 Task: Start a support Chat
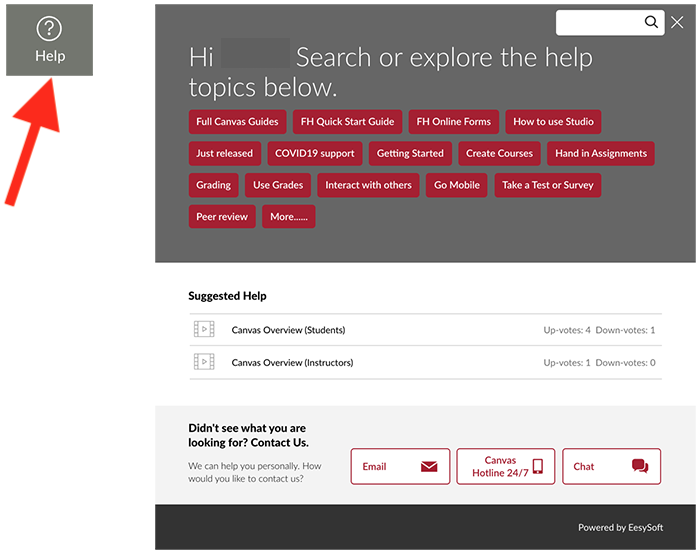[x=612, y=467]
